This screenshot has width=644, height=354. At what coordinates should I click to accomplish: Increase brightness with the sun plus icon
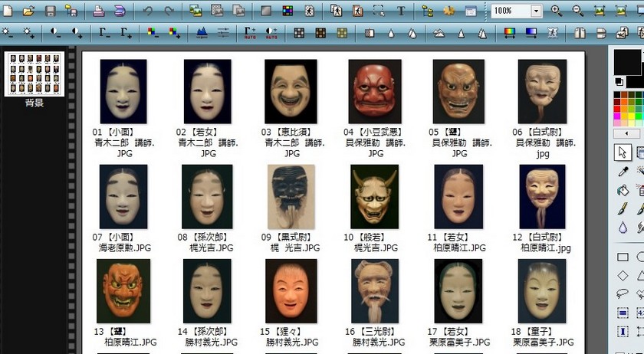tap(28, 32)
